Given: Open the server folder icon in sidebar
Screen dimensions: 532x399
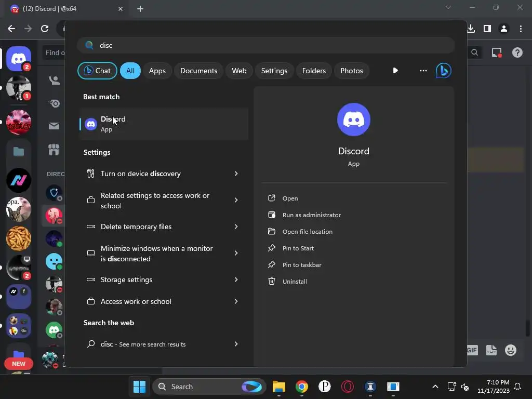Looking at the screenshot, I should click(19, 151).
